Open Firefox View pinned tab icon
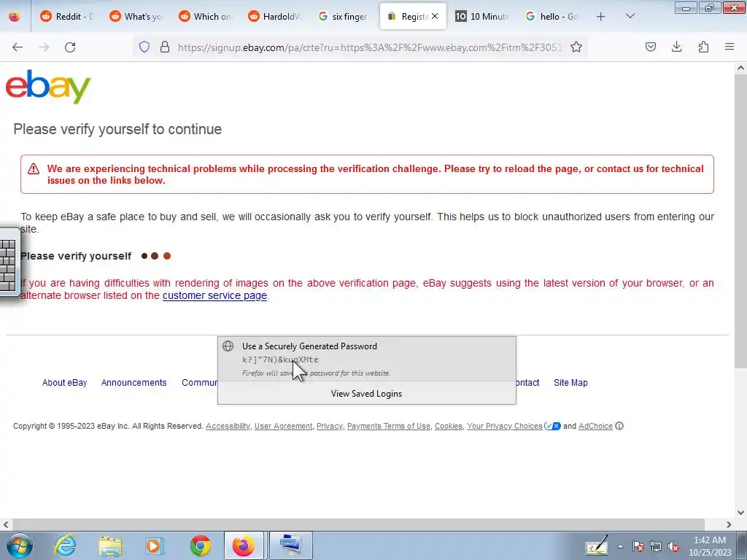The image size is (747, 560). click(x=15, y=16)
